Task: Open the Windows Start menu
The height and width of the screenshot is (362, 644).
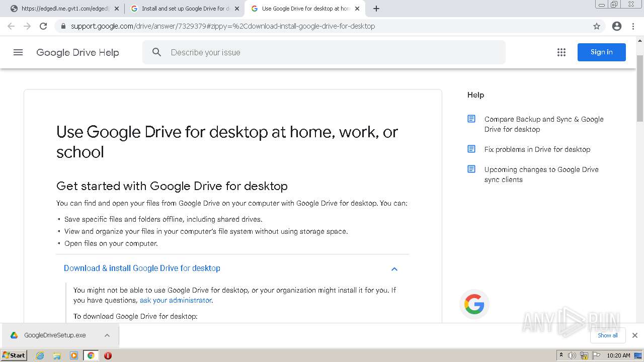Action: click(x=14, y=355)
